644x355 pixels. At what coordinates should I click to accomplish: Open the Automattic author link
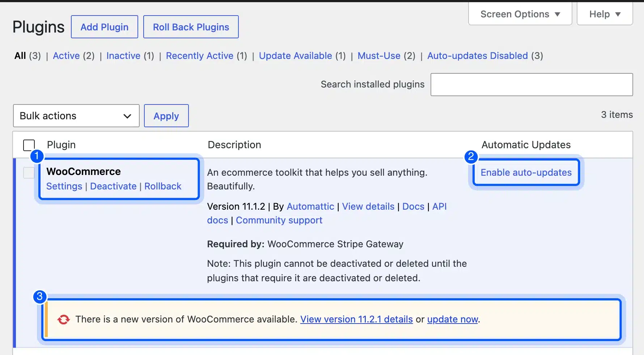tap(310, 206)
